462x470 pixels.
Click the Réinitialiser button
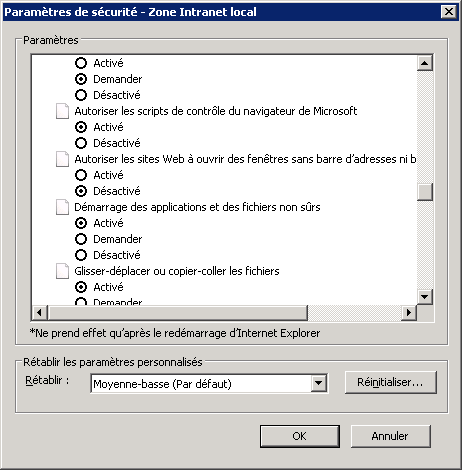pos(391,382)
